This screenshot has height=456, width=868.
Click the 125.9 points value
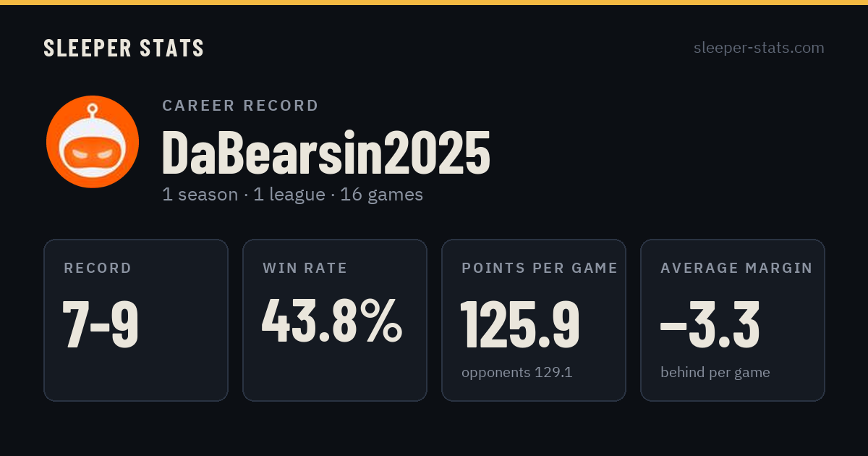pos(520,324)
